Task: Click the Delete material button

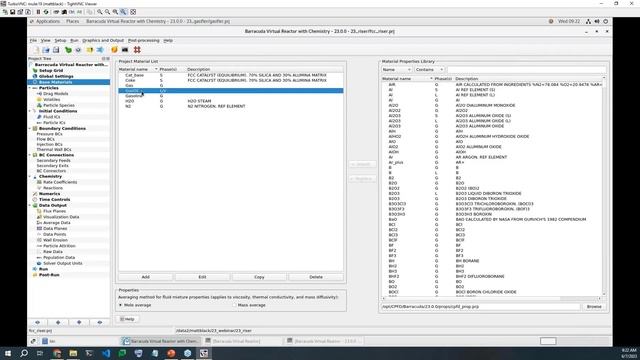Action: coord(316,277)
